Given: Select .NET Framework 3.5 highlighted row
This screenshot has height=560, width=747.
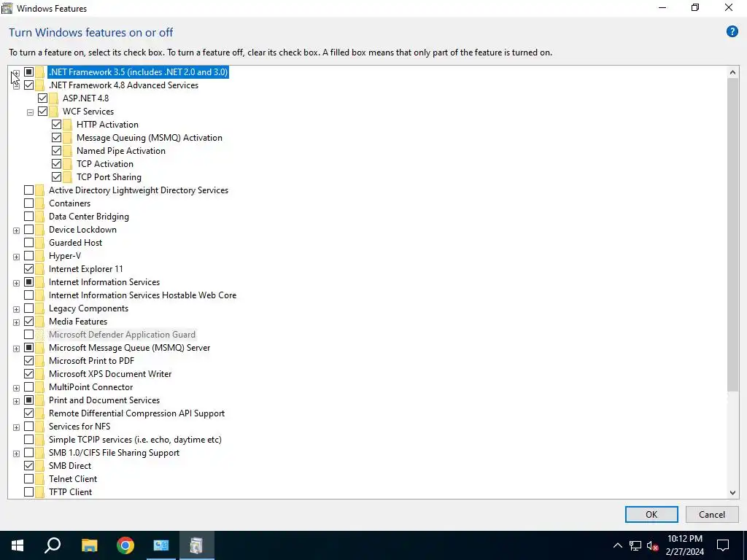Looking at the screenshot, I should (138, 72).
